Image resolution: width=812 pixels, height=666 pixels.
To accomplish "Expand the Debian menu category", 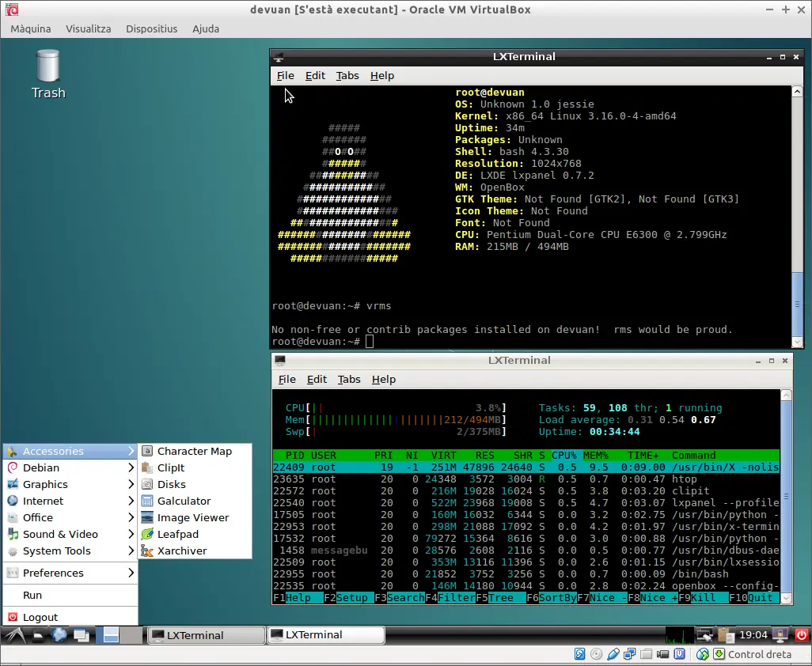I will 70,467.
